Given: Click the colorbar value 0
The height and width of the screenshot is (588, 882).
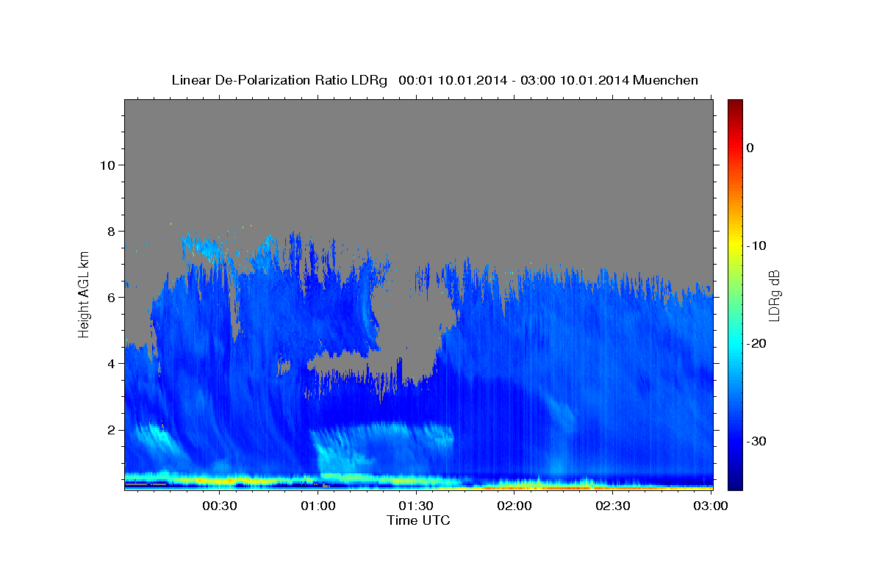Looking at the screenshot, I should 750,148.
